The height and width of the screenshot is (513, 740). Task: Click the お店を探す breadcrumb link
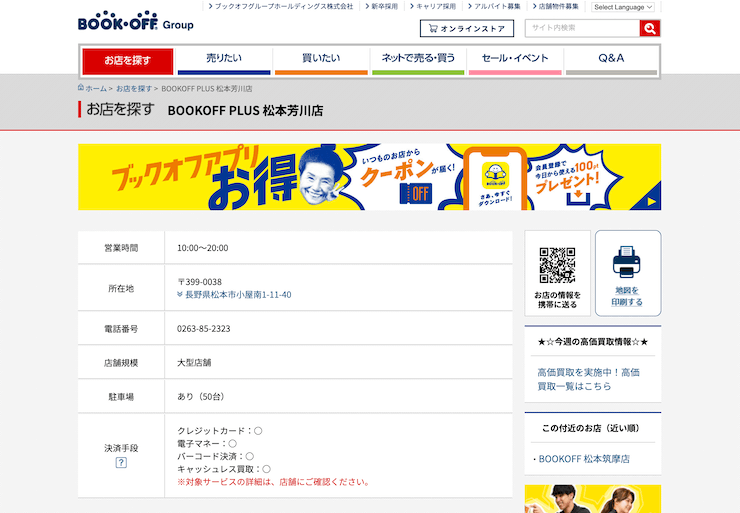134,89
